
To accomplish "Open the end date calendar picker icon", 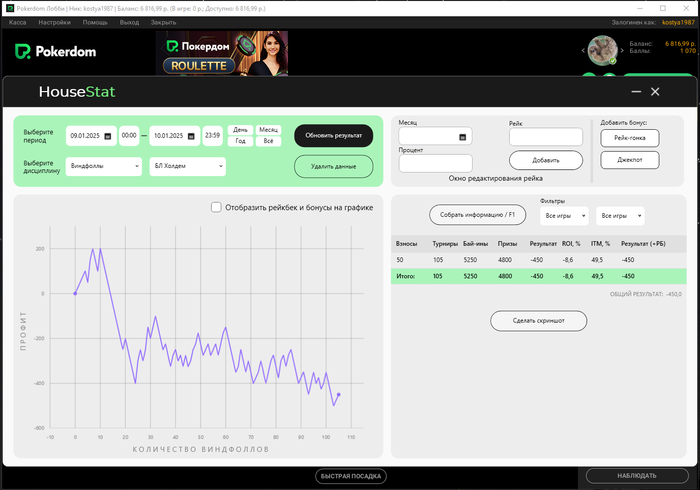I will (191, 136).
